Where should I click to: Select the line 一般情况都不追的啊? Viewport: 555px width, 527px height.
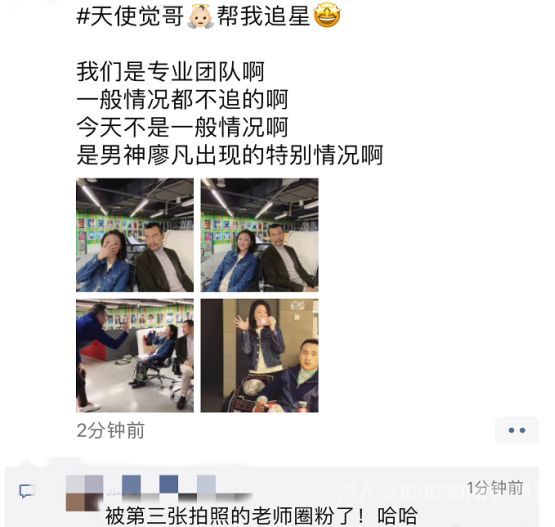click(182, 99)
